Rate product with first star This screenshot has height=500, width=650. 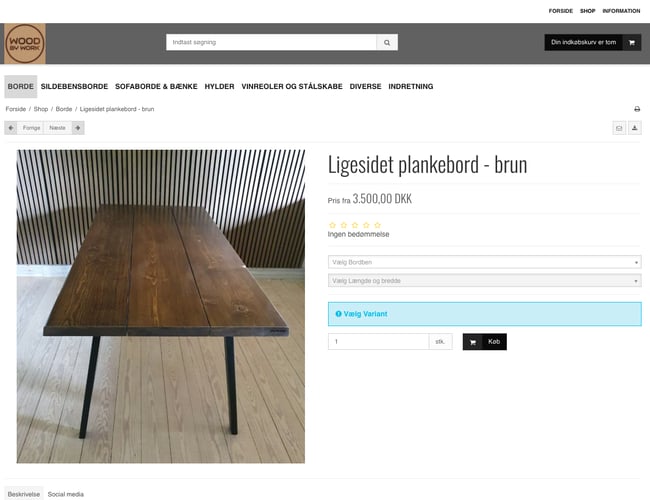(332, 225)
